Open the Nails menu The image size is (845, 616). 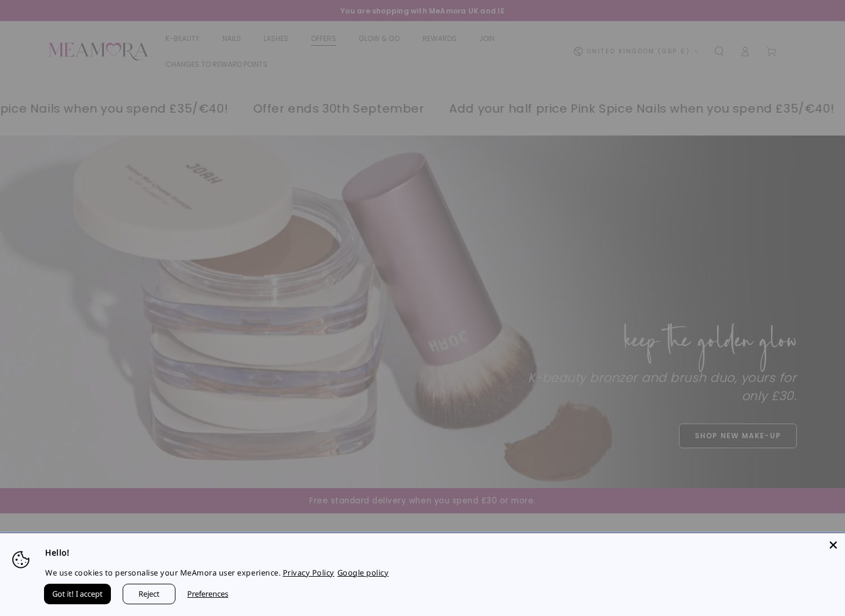click(232, 39)
